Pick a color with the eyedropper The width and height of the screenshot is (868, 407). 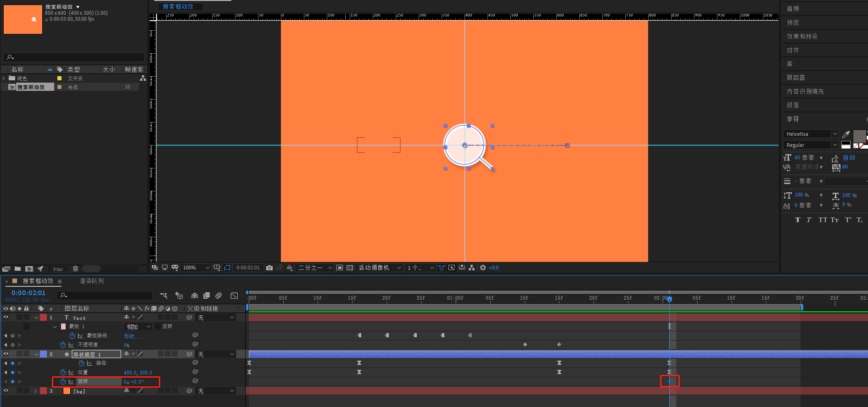[x=846, y=134]
